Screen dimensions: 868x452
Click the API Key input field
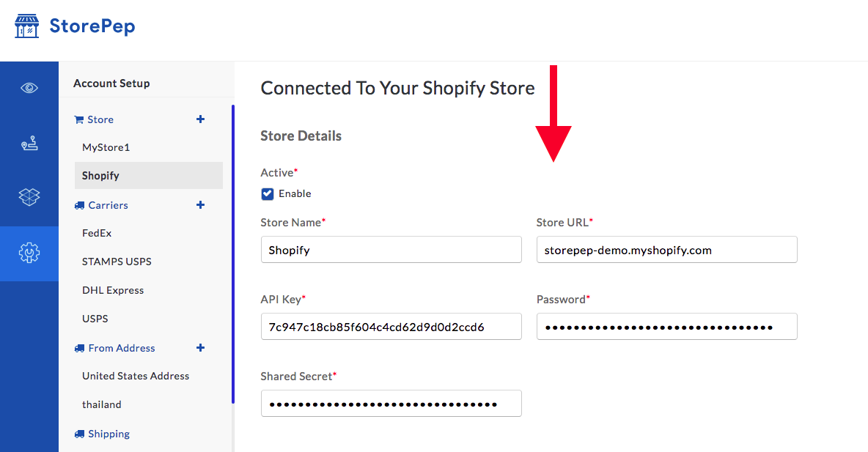coord(391,327)
